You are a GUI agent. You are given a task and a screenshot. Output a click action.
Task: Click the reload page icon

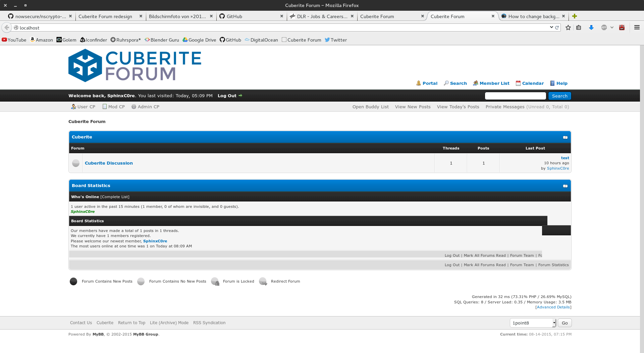pos(557,27)
